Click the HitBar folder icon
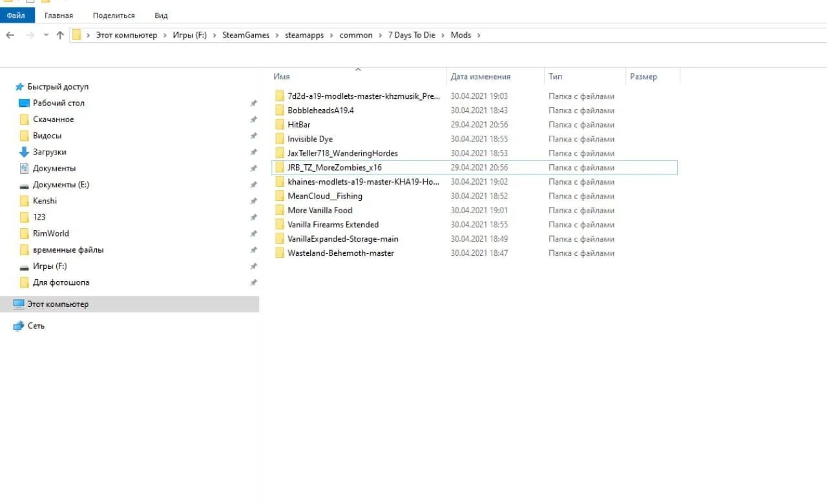Screen dimensions: 827x504 coord(279,125)
